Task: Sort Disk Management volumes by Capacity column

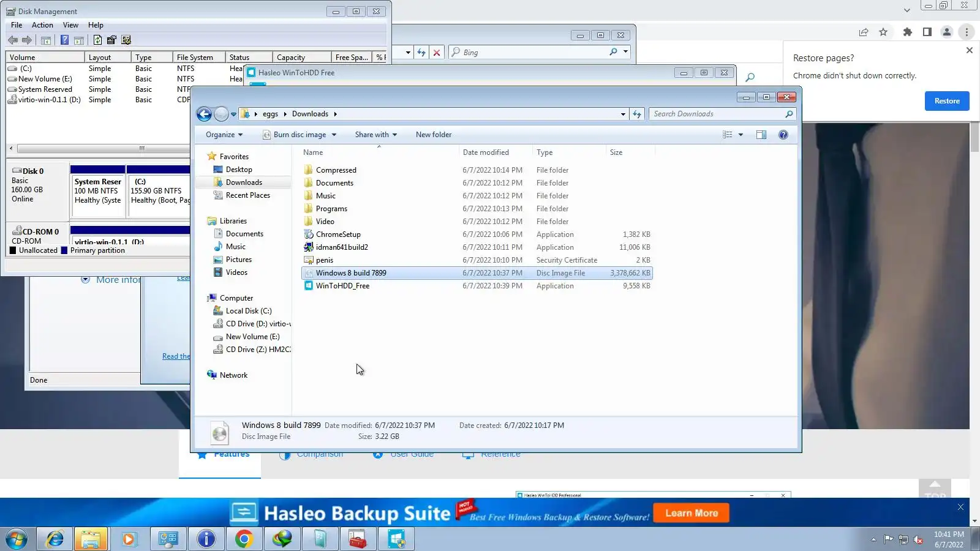Action: (x=301, y=58)
